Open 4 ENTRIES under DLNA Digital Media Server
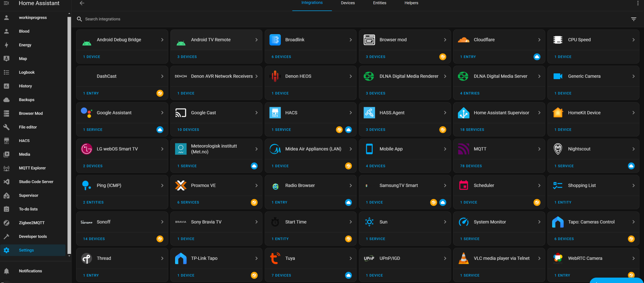 (x=470, y=93)
